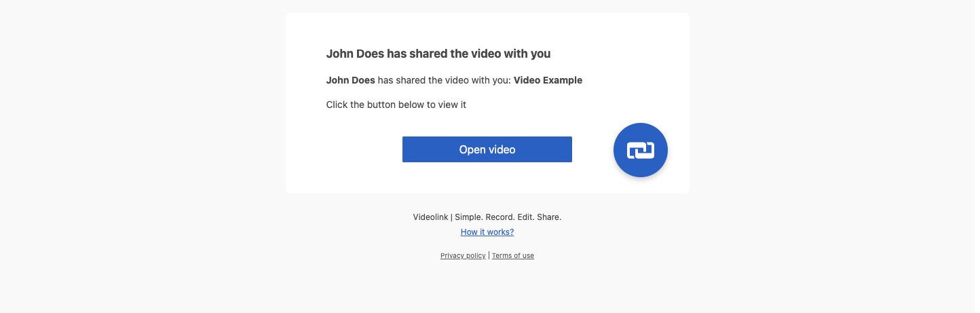Screen dimensions: 980x313
Task: Click the word Videolink in the footer tagline
Action: 430,217
